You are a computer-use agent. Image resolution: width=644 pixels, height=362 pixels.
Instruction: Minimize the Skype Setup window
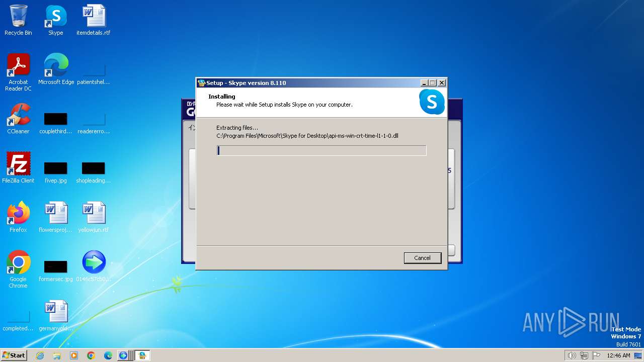(425, 83)
